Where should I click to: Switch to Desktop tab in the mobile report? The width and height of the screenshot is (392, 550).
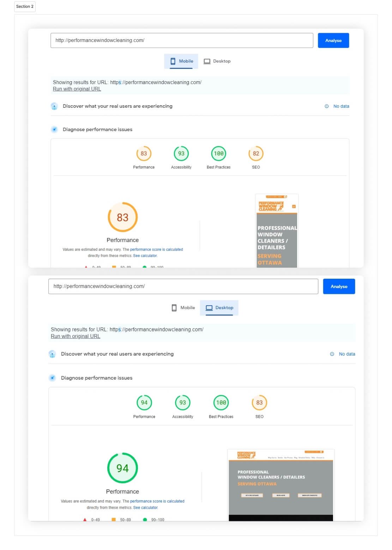(x=217, y=61)
